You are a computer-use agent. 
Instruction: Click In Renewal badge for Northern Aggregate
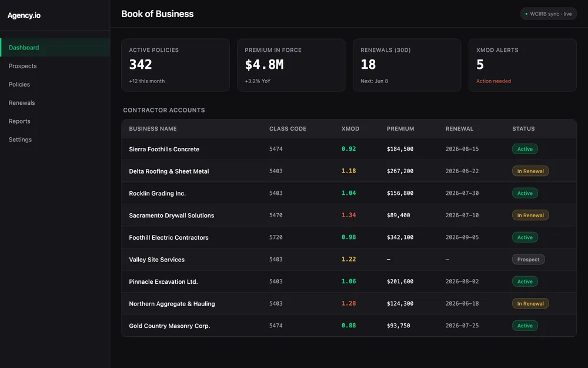pyautogui.click(x=530, y=303)
